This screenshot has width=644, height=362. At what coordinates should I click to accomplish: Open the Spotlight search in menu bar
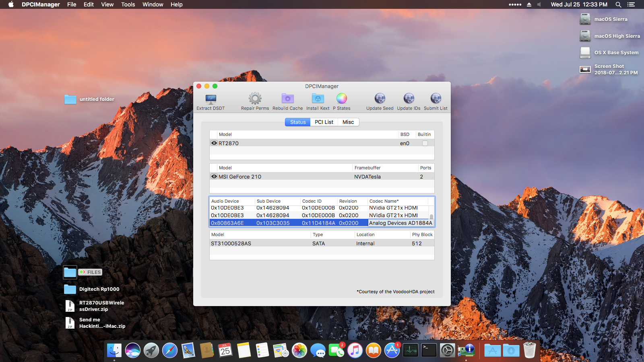pos(618,4)
